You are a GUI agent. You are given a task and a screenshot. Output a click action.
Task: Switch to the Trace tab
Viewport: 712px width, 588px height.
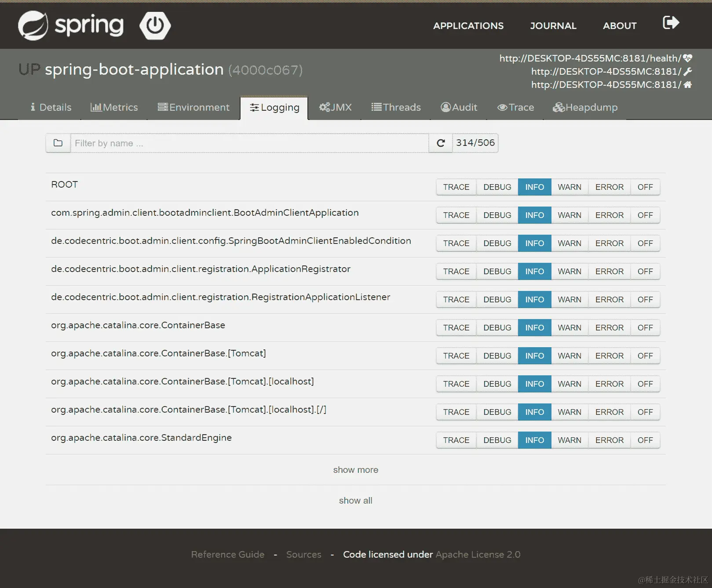tap(515, 107)
